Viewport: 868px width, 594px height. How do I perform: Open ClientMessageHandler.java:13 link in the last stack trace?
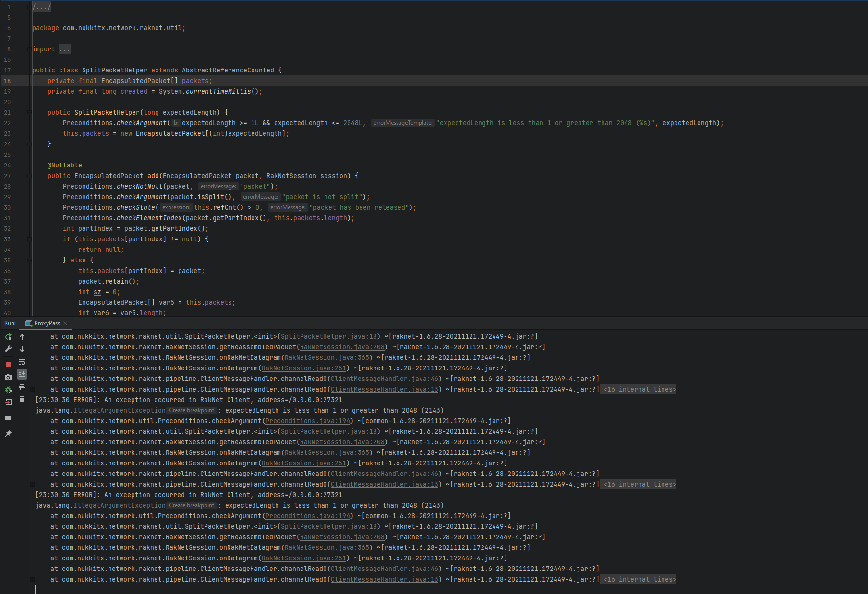coord(385,579)
